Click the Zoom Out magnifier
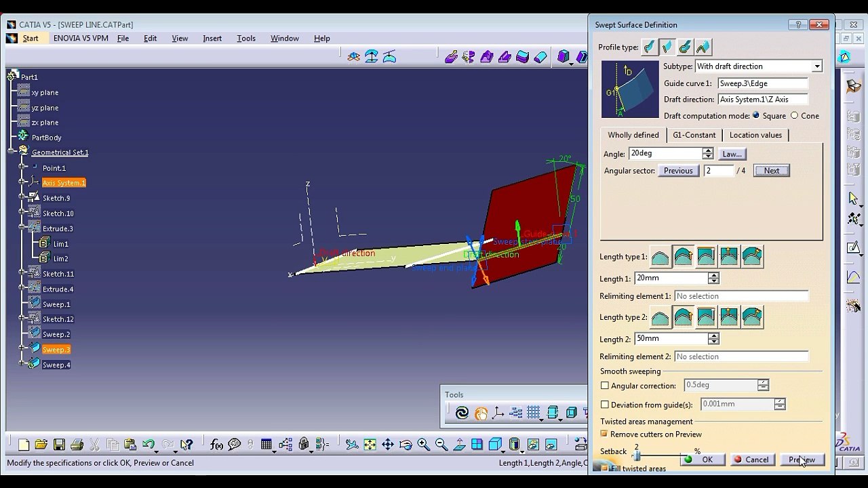The height and width of the screenshot is (488, 868). 441,445
